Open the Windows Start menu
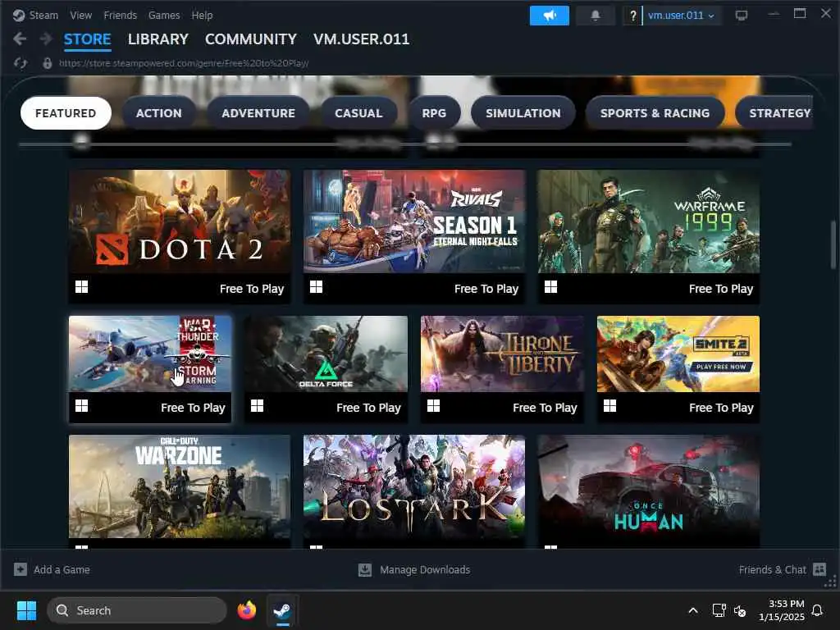This screenshot has height=630, width=840. 26,610
